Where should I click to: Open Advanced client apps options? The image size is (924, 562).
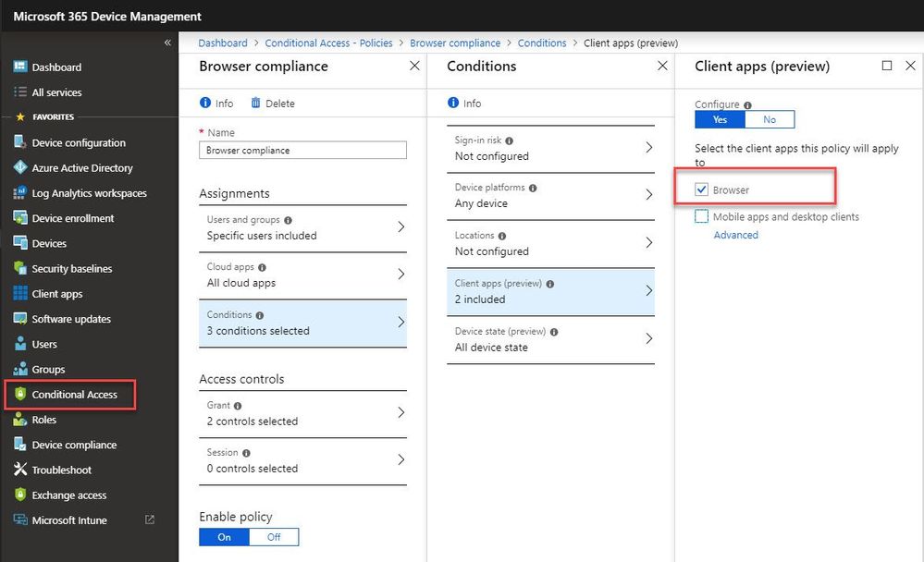click(x=735, y=235)
